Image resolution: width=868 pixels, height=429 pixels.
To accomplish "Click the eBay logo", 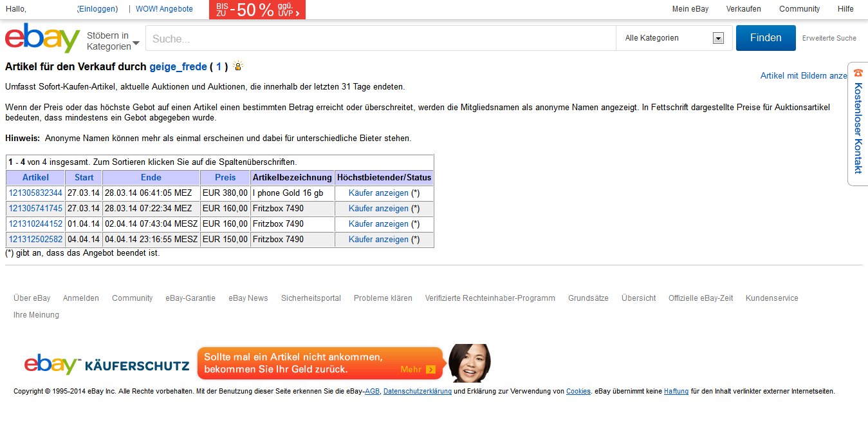I will point(42,38).
